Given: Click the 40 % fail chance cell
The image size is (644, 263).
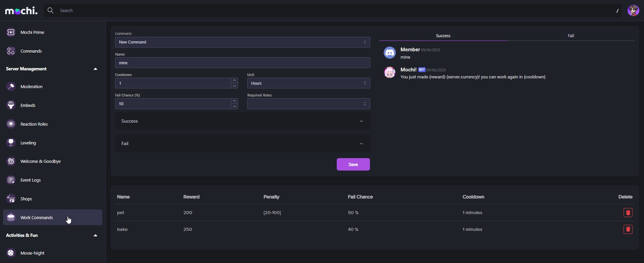Looking at the screenshot, I should [353, 229].
